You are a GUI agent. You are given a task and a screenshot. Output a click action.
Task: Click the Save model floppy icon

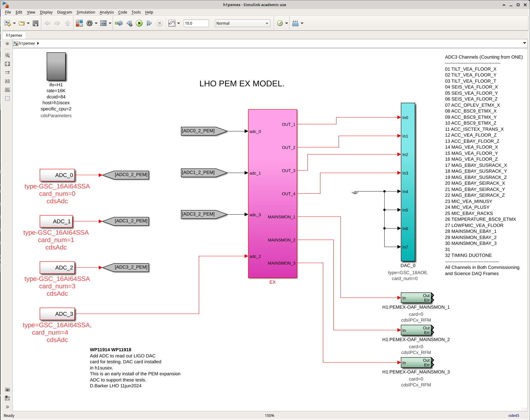pos(35,23)
